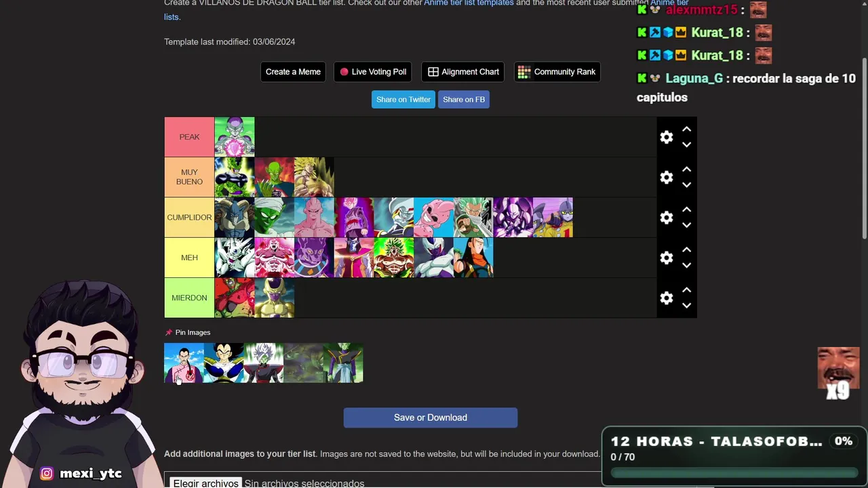The image size is (868, 488).
Task: Select the CUMPLIDOR tier color label
Action: point(189,218)
